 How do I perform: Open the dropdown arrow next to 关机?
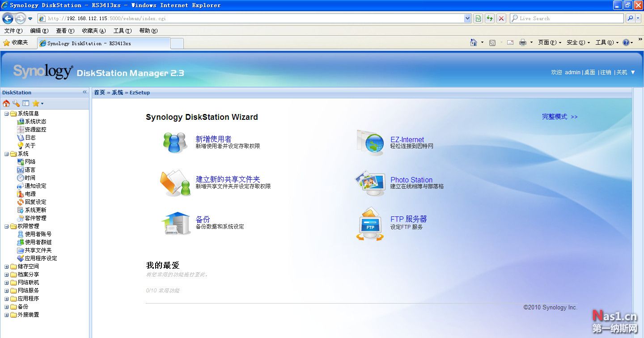633,72
